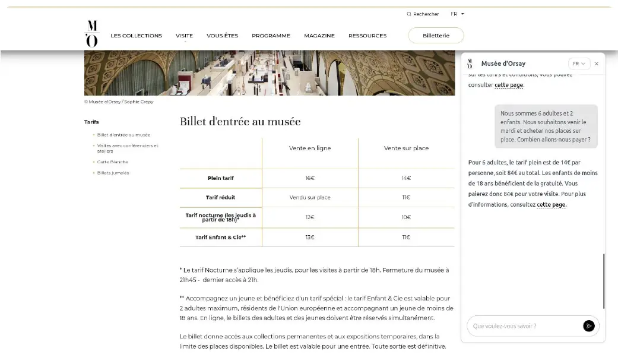Click the first "cette page" link in chat

[509, 85]
